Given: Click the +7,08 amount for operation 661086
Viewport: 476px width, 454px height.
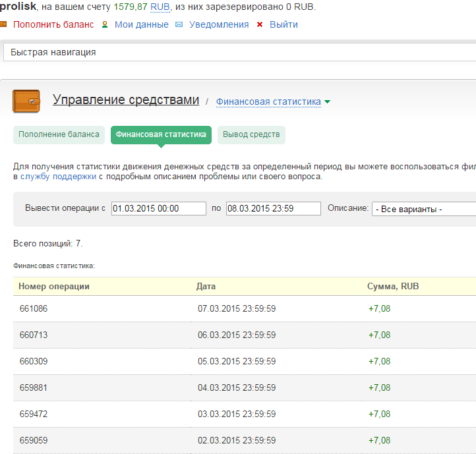Looking at the screenshot, I should coord(380,308).
